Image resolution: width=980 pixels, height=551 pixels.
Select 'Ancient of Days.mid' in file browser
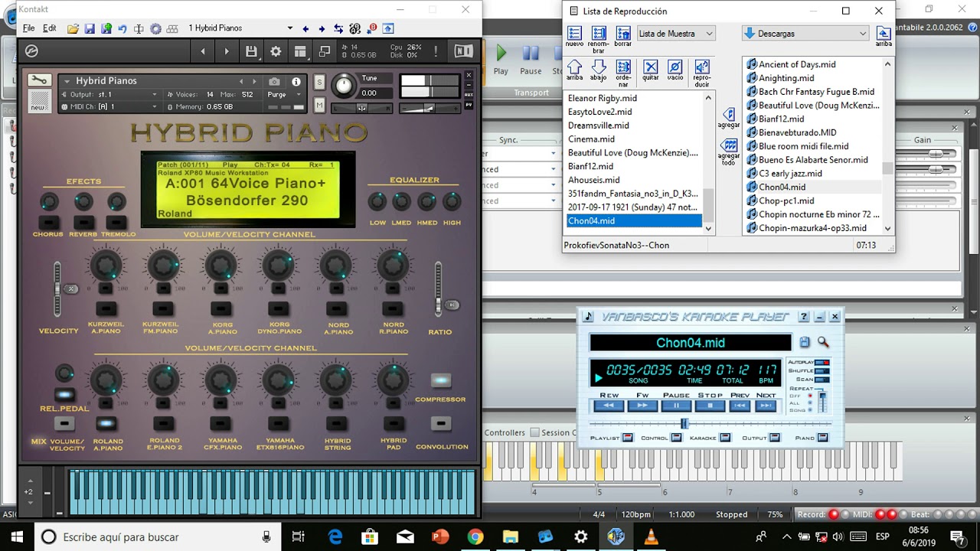coord(797,64)
